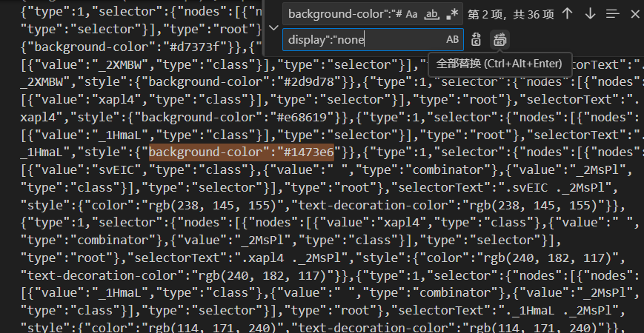The image size is (644, 333).
Task: Toggle Preserve Case AB in replace box
Action: tap(452, 40)
